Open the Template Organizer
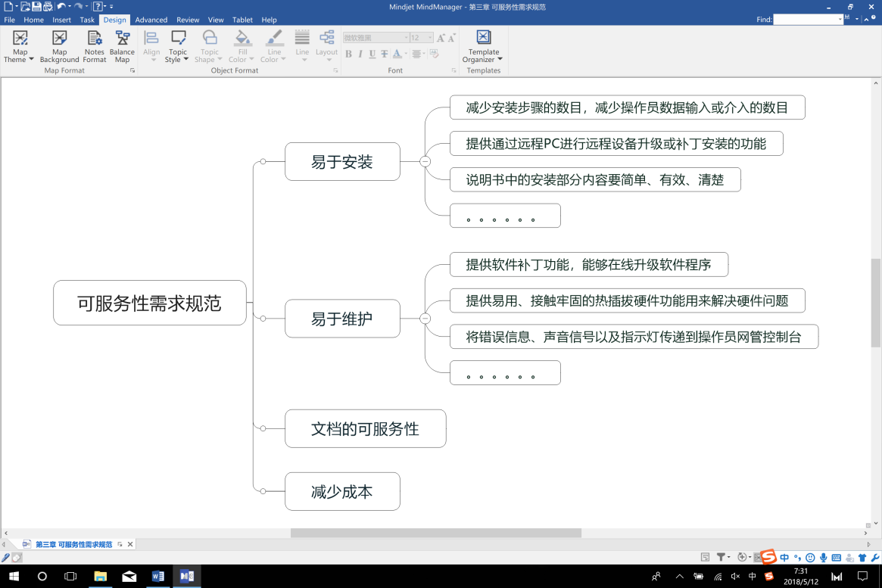This screenshot has width=882, height=588. [x=483, y=47]
